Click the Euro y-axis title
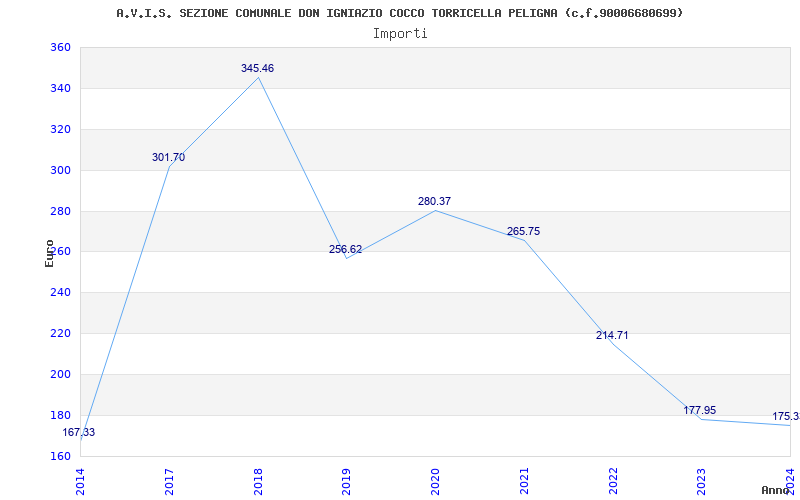Screen dimensions: 800x500 tap(49, 254)
